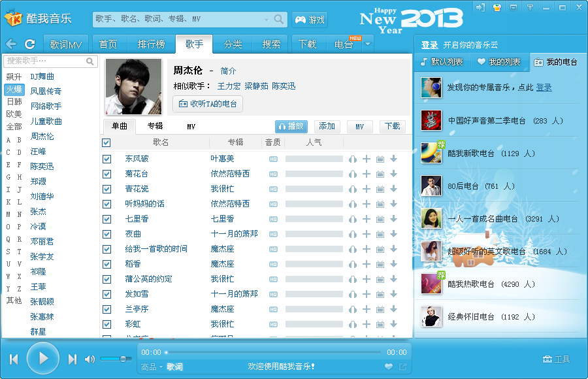Skip to next track
Viewport: 588px width, 379px height.
(x=73, y=359)
